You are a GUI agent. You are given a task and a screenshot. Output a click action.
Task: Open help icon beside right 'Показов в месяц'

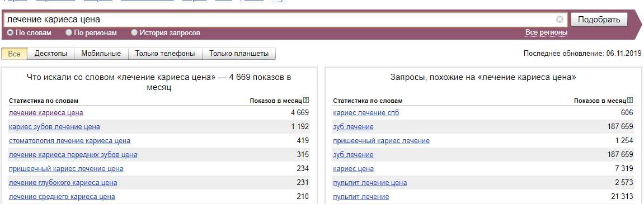point(631,101)
